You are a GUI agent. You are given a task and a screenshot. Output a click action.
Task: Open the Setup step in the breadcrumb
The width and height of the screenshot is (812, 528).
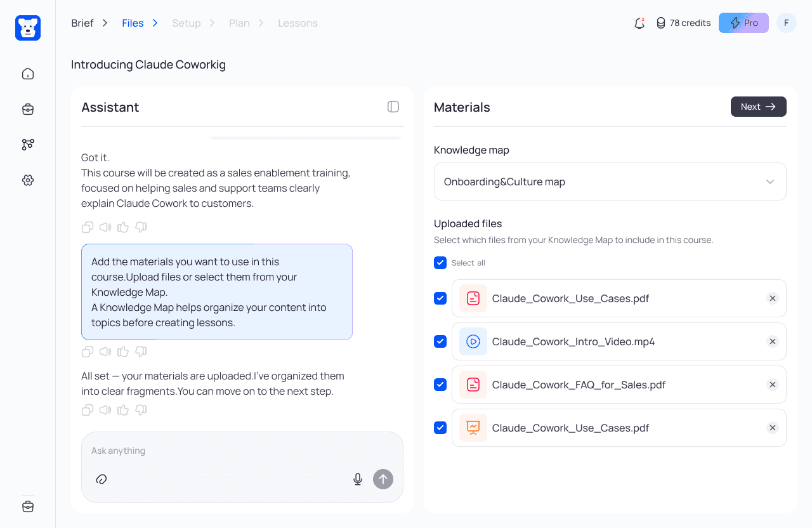click(187, 23)
